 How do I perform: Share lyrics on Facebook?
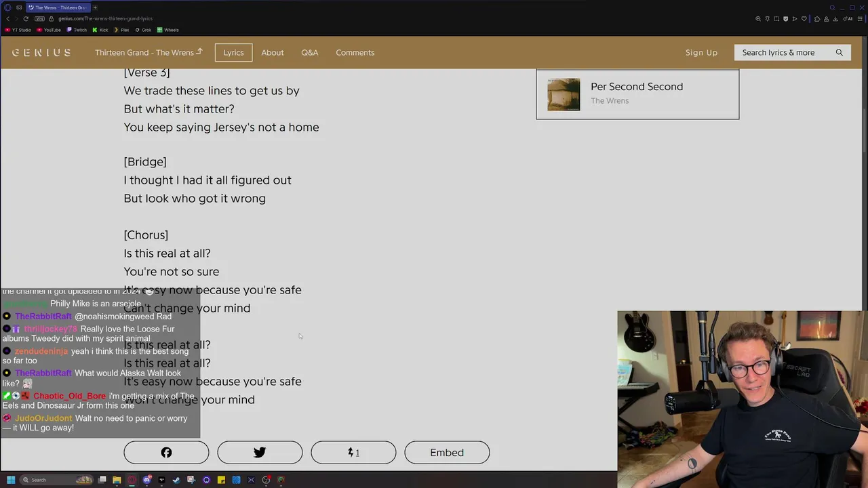(x=166, y=452)
